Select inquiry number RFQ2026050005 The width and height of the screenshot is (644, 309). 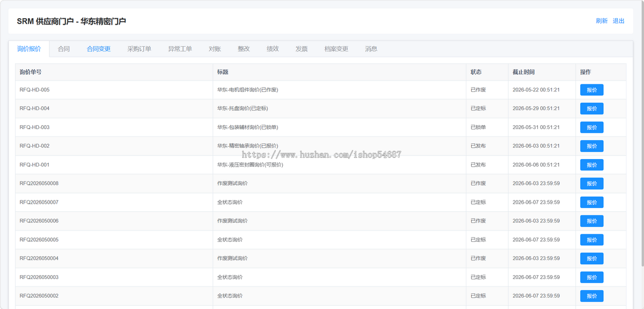39,240
